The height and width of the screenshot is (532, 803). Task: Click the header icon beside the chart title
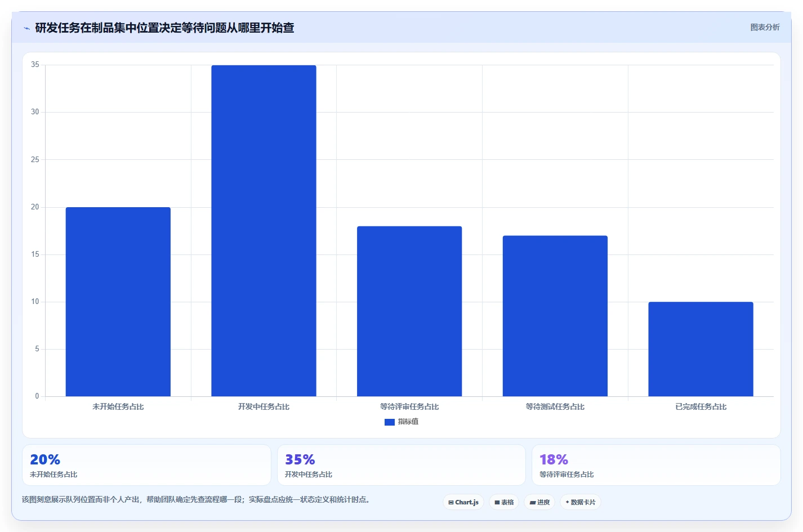click(x=26, y=28)
